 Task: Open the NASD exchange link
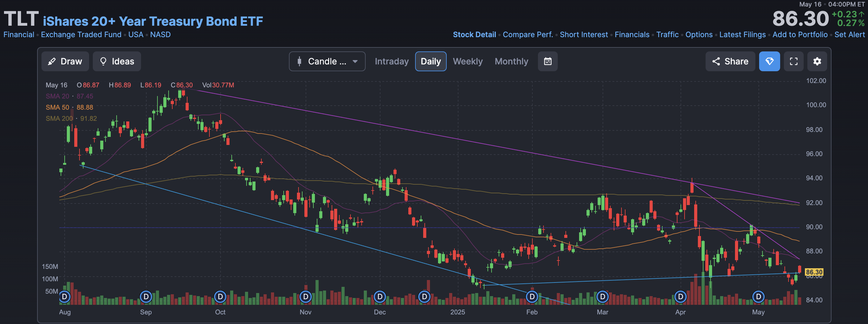pyautogui.click(x=160, y=34)
